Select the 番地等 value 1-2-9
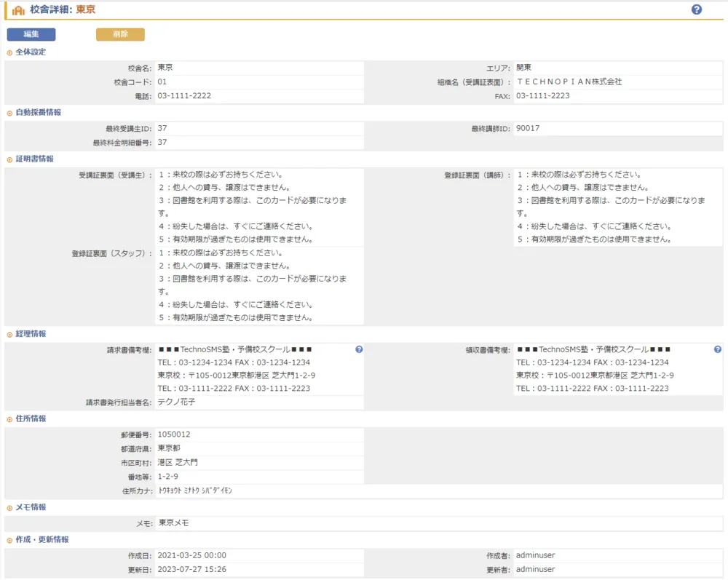This screenshot has width=728, height=580. click(167, 477)
